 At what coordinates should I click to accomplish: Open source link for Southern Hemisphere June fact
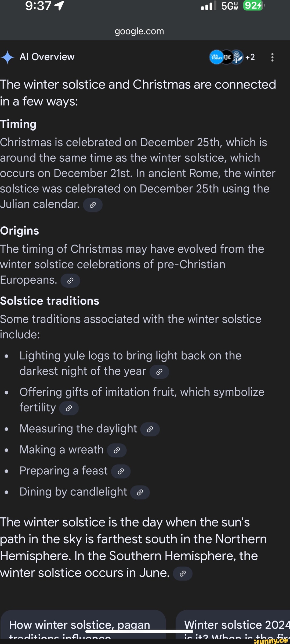pos(183,573)
